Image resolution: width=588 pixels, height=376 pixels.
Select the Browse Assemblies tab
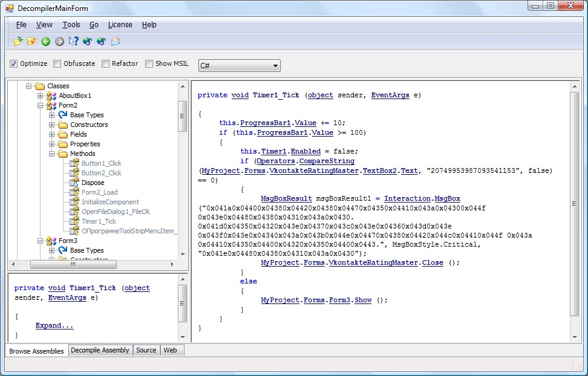point(37,351)
